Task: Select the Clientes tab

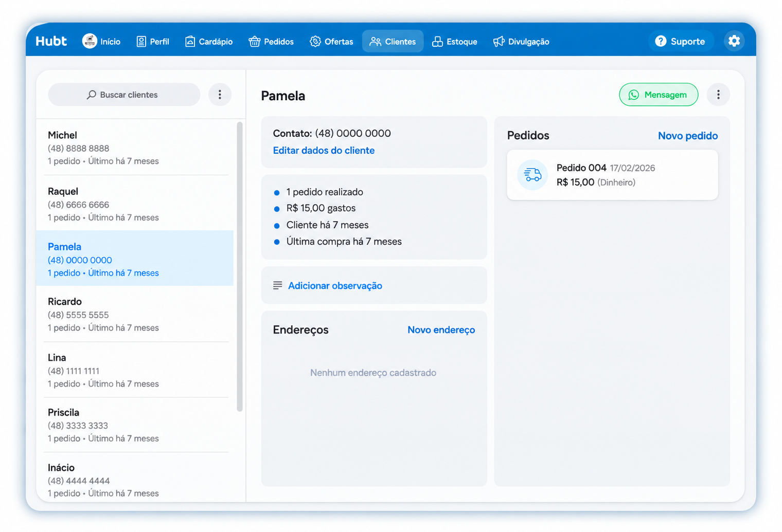Action: point(393,41)
